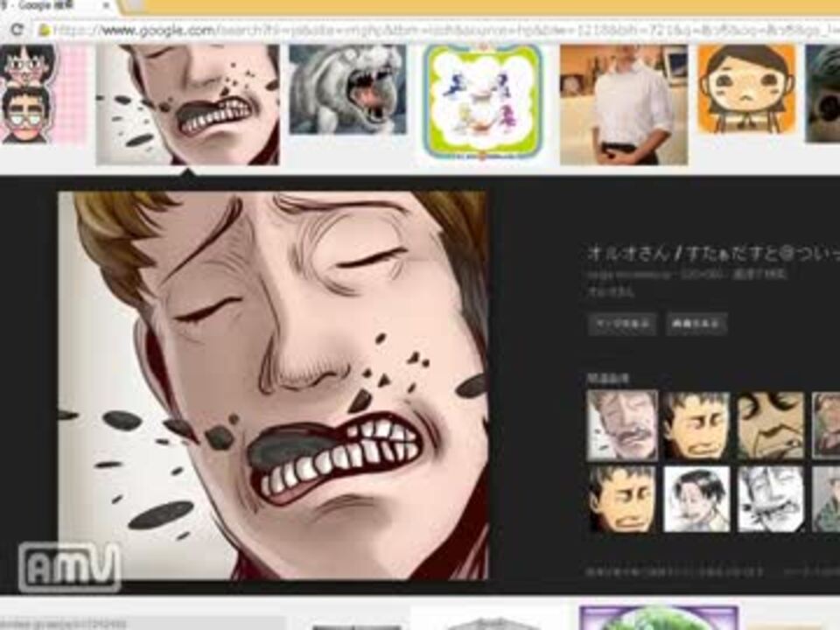
Task: Click the small source site line under title
Action: 688,276
